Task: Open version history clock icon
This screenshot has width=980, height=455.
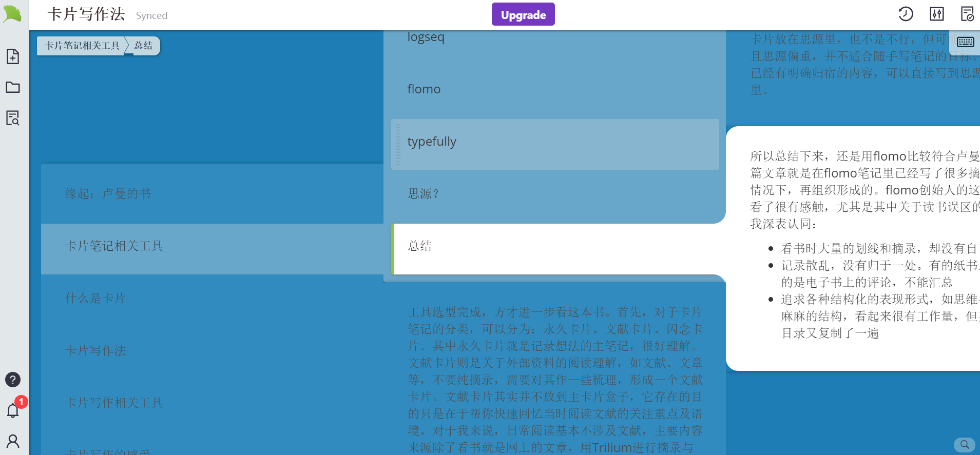Action: tap(906, 14)
